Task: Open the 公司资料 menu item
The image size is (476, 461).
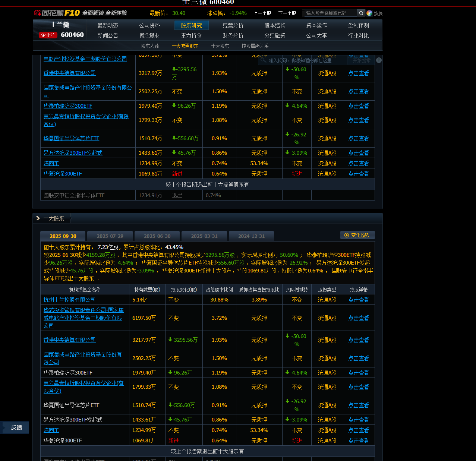Action: click(x=149, y=25)
